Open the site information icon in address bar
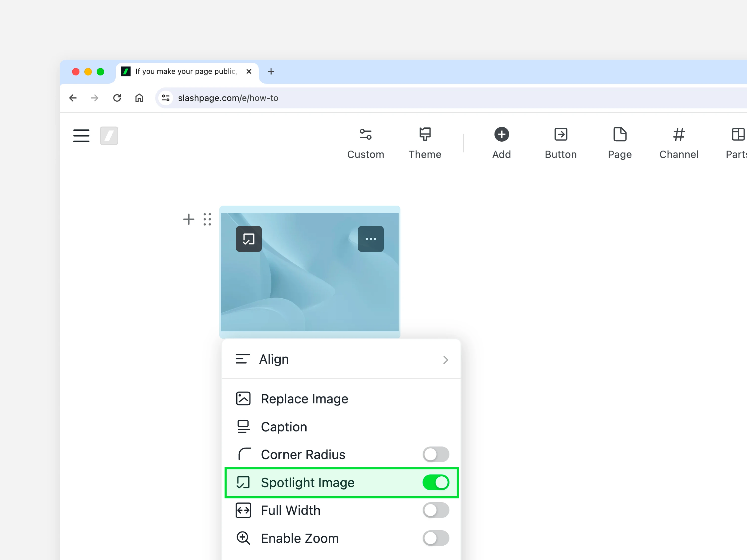 click(166, 98)
